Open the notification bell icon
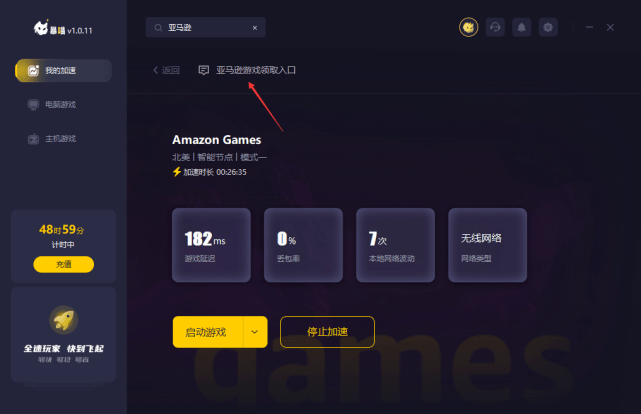Image resolution: width=641 pixels, height=414 pixels. pos(522,27)
